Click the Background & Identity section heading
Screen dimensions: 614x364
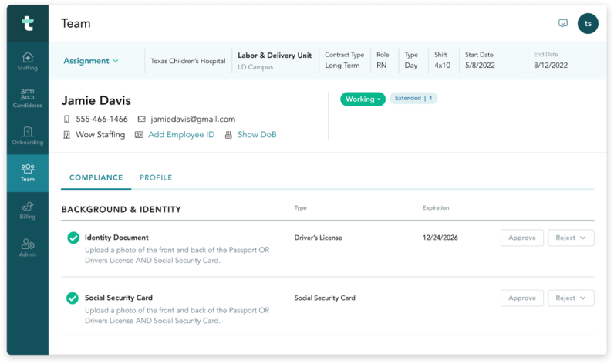pyautogui.click(x=121, y=210)
